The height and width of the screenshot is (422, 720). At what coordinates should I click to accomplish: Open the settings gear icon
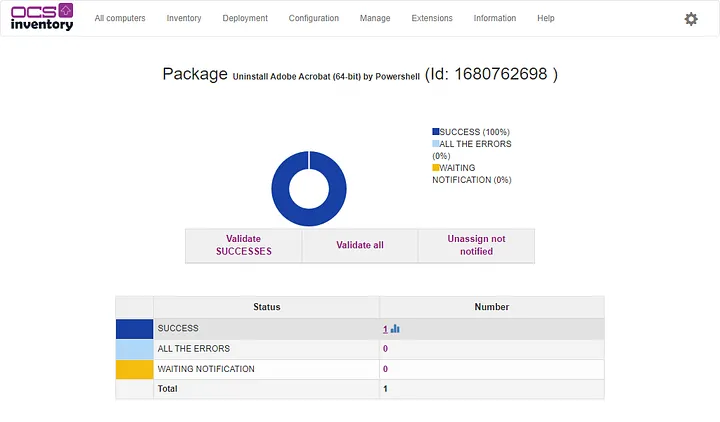691,19
